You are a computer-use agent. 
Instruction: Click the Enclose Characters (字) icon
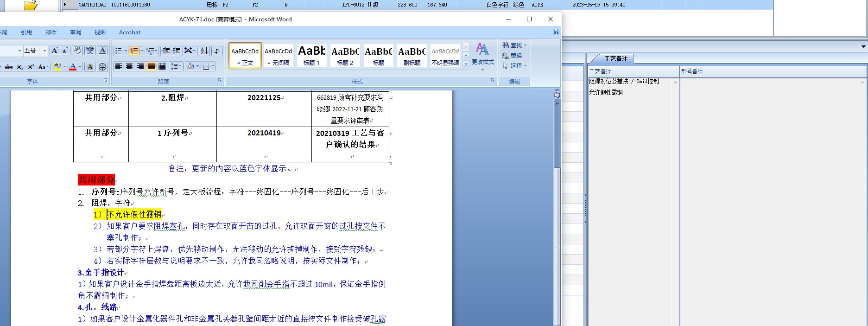click(102, 67)
